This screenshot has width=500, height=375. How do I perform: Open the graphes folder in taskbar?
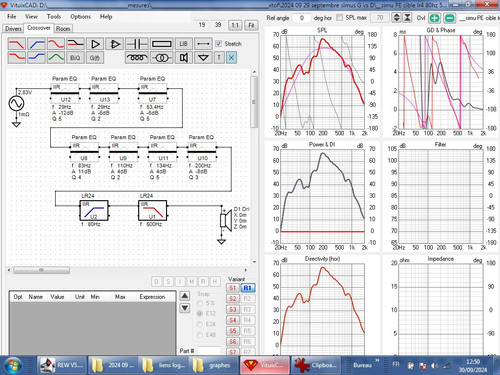point(214,365)
